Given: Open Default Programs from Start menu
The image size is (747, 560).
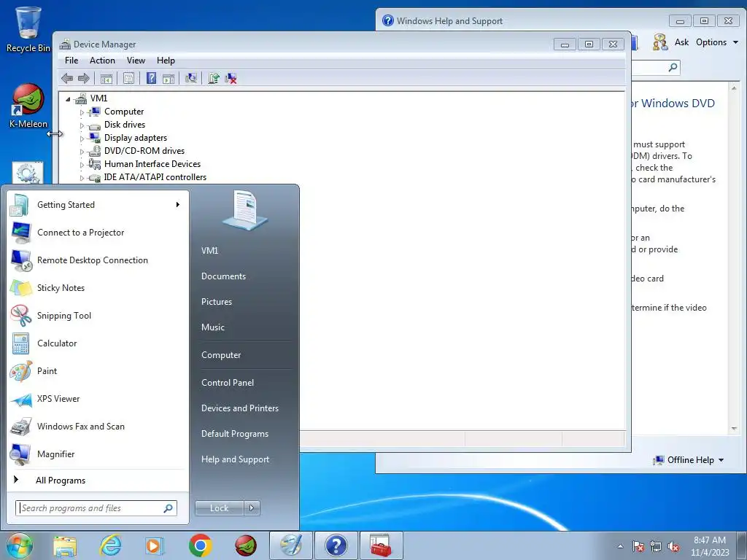Looking at the screenshot, I should point(235,434).
